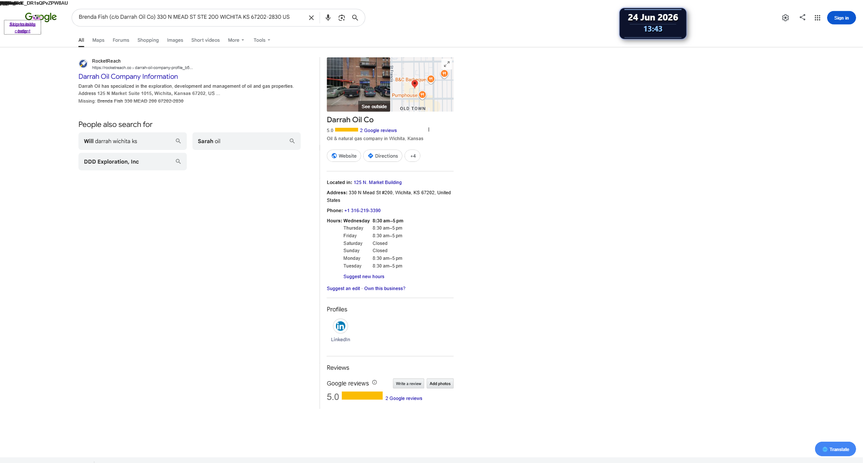Click the date and time clock widget
868x463 pixels.
point(653,23)
